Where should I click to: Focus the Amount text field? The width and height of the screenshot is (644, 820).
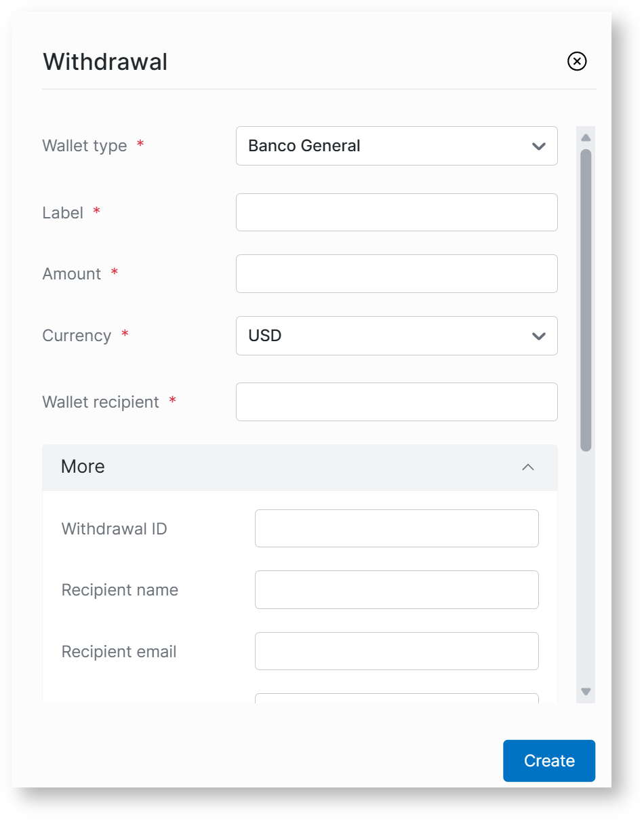point(396,274)
